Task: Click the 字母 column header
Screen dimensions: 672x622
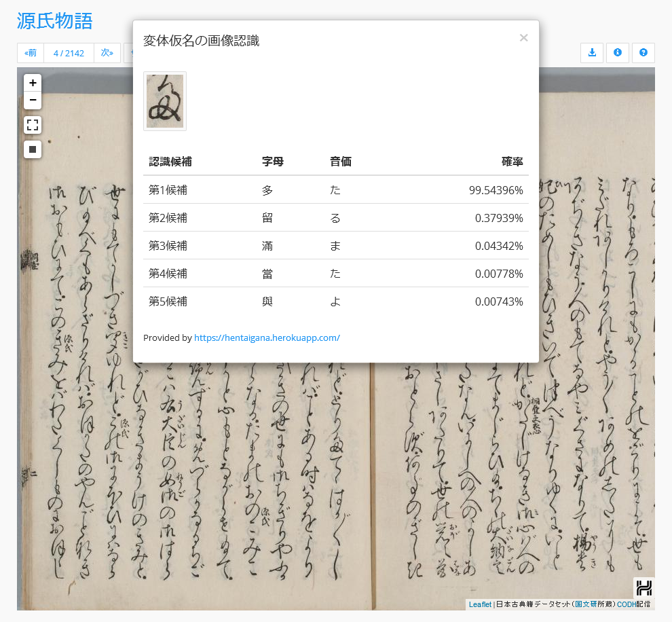Action: pos(273,162)
